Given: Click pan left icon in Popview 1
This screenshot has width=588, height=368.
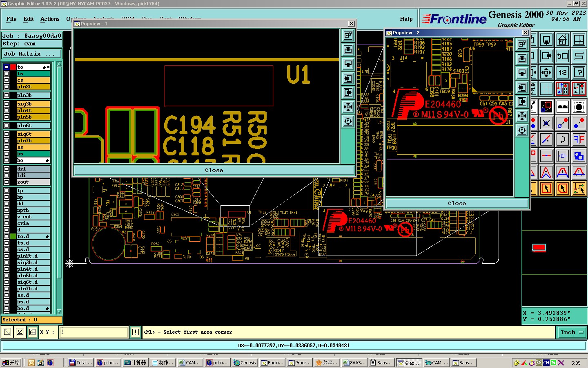Looking at the screenshot, I should click(x=348, y=78).
